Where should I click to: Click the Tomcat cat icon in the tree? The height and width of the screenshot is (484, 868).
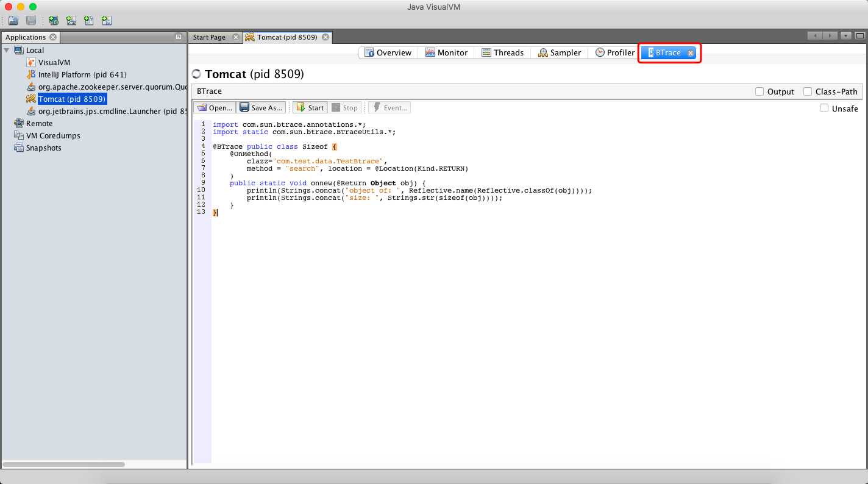pos(31,99)
